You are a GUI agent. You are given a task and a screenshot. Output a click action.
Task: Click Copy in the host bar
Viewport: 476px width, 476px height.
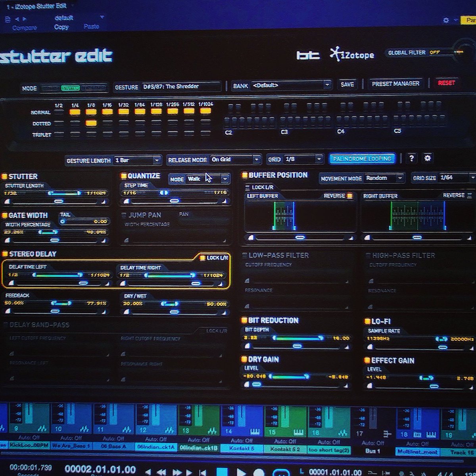click(61, 27)
